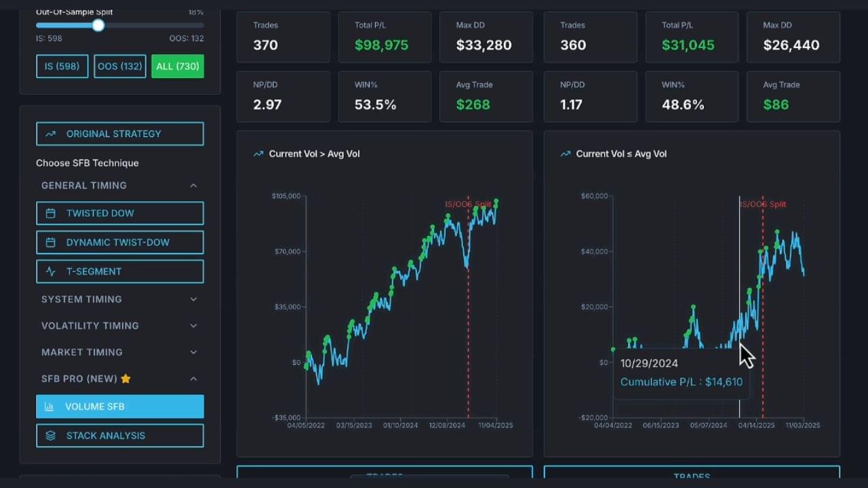Click the bar chart icon on Volume SFB
Viewport: 868px width, 488px height.
tap(49, 407)
